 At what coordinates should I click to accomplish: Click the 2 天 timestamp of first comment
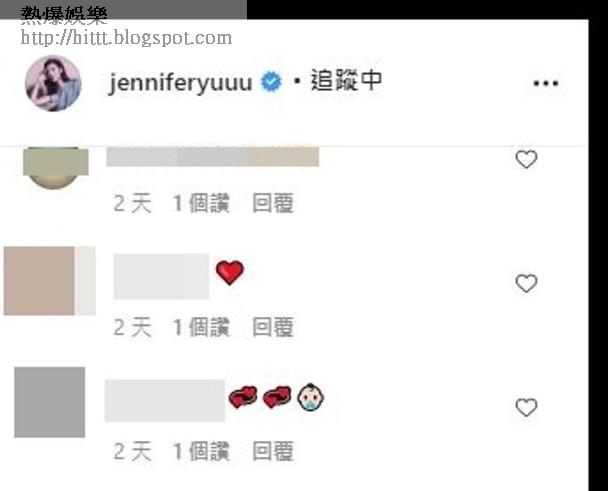132,203
